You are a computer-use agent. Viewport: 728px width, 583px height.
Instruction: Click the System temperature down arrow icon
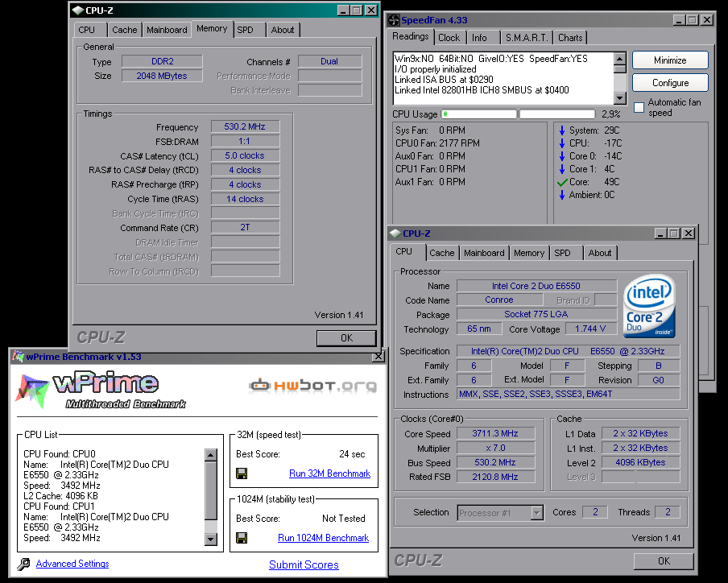click(x=562, y=130)
